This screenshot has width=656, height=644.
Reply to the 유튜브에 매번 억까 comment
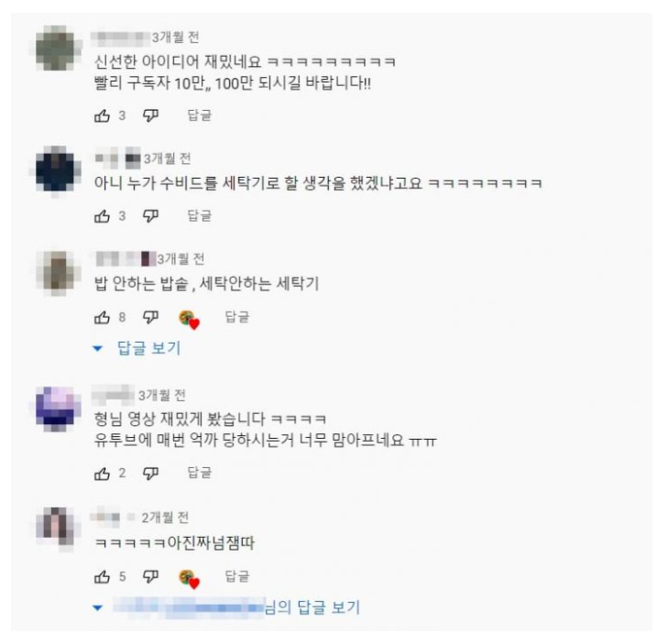(200, 473)
